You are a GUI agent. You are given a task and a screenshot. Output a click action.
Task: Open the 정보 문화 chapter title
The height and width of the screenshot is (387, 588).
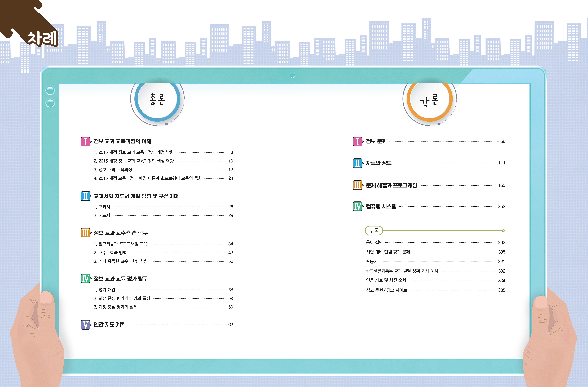tap(376, 141)
